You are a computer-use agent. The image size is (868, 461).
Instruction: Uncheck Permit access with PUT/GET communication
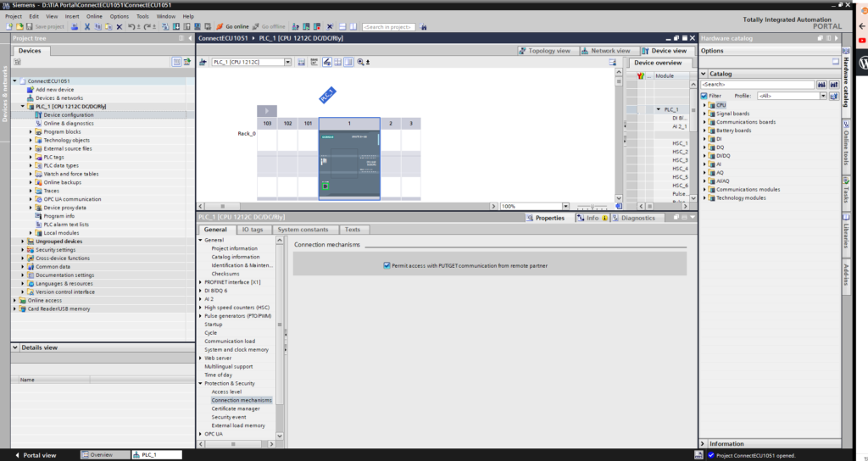click(387, 265)
